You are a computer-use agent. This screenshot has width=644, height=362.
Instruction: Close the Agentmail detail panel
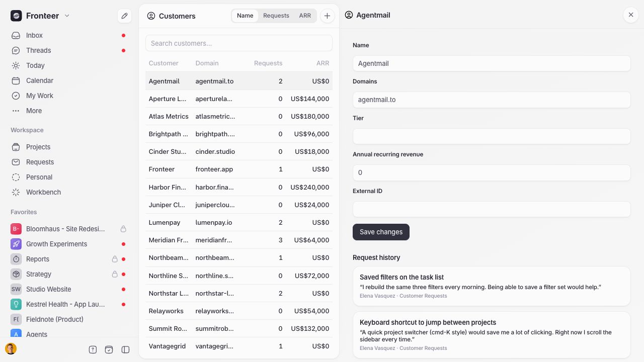pos(631,15)
